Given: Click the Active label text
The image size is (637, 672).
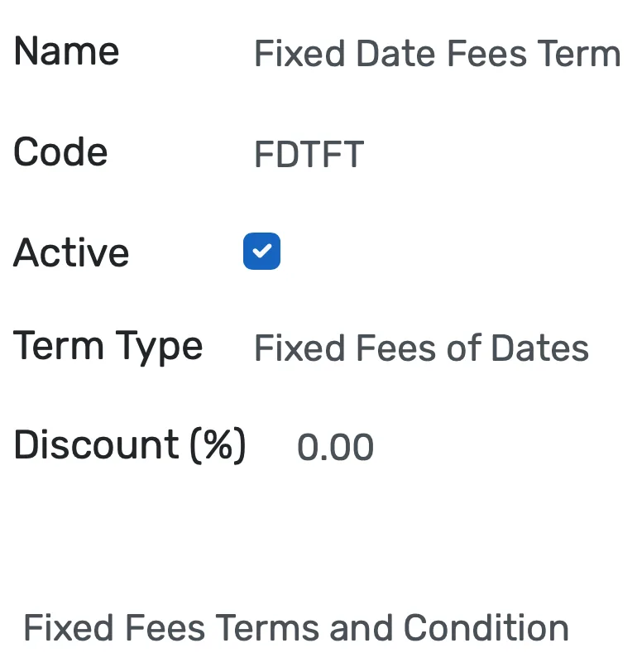Looking at the screenshot, I should tap(71, 252).
